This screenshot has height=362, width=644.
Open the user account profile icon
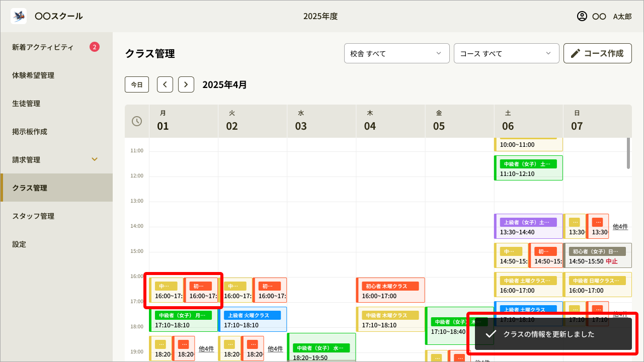point(582,16)
